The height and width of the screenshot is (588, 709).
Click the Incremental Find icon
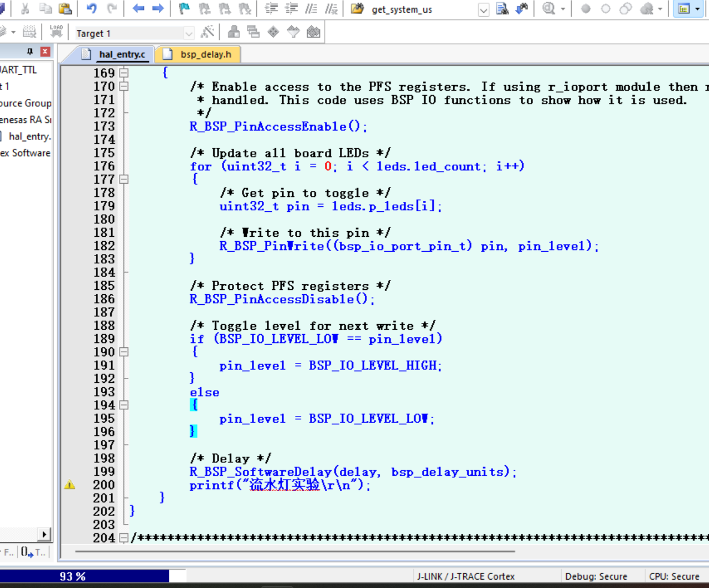coord(522,9)
